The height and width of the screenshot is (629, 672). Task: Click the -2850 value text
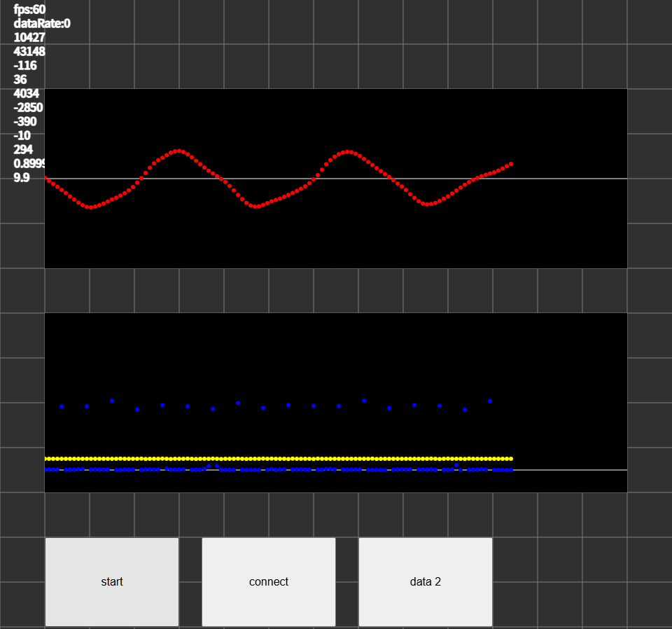pos(28,108)
